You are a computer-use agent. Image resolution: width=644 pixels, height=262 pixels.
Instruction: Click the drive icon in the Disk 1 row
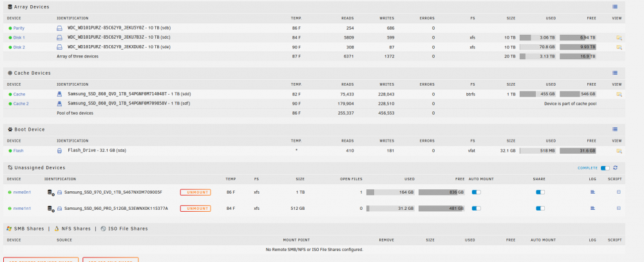click(x=59, y=37)
